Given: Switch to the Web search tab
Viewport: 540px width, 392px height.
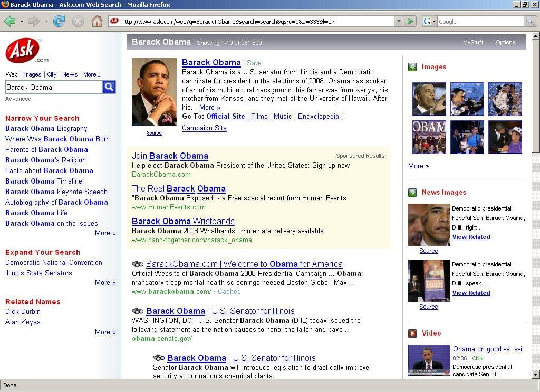Looking at the screenshot, I should [12, 74].
